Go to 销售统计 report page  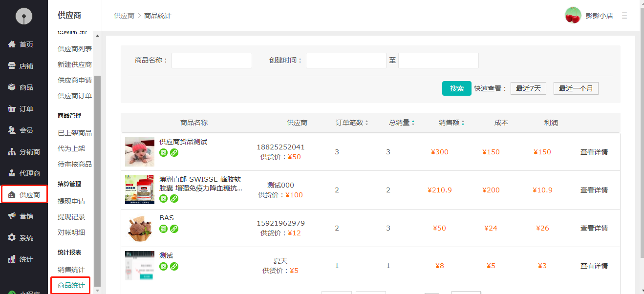coord(71,270)
